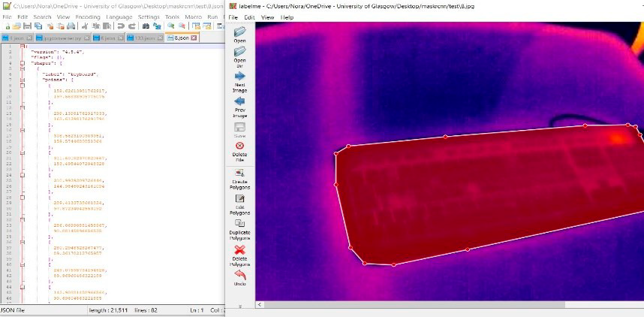644x317 pixels.
Task: Open the Notepad++ Macro menu
Action: click(193, 17)
